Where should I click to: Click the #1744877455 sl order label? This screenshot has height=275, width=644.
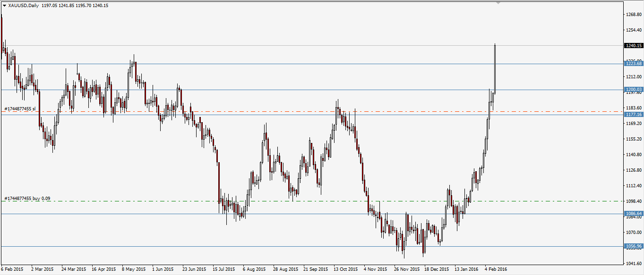coord(20,109)
